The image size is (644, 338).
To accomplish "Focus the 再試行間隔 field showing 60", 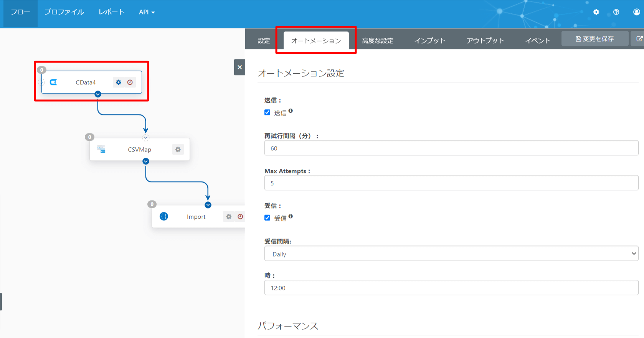I will (451, 148).
